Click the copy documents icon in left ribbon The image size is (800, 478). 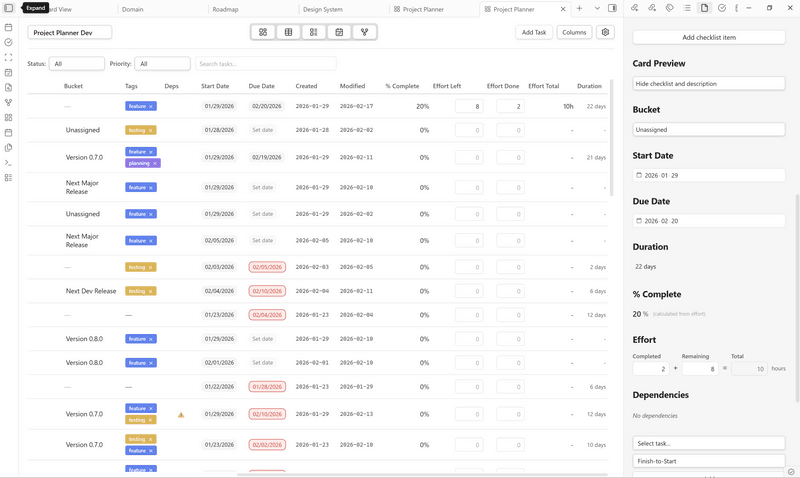click(x=8, y=147)
